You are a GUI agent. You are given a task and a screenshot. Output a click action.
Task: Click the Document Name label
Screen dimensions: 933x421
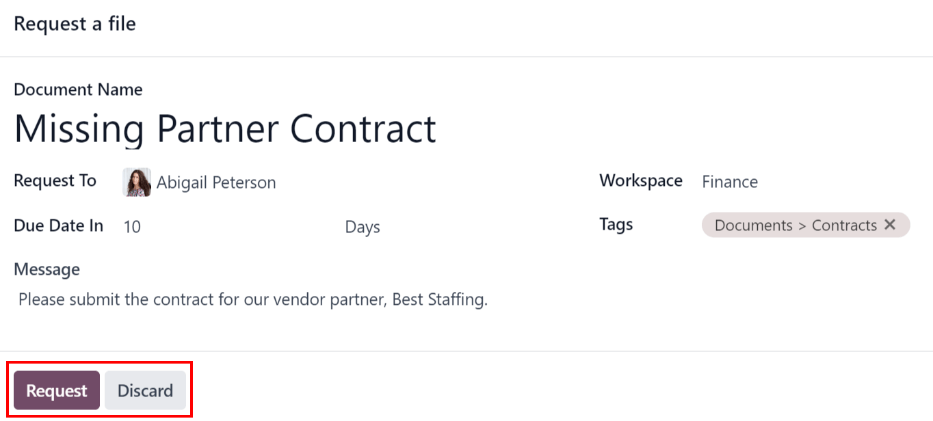78,90
